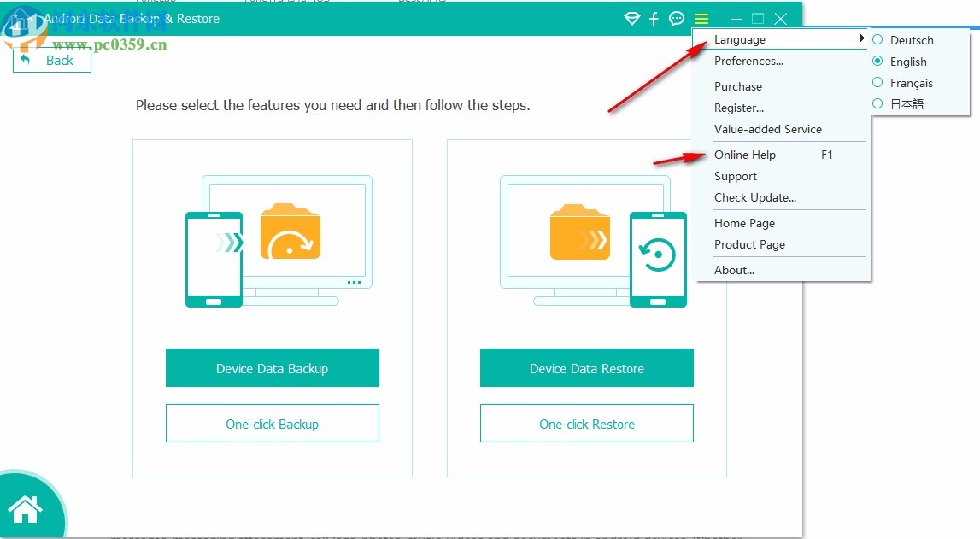980x539 pixels.
Task: Expand the Language submenu arrow
Action: pyautogui.click(x=861, y=38)
